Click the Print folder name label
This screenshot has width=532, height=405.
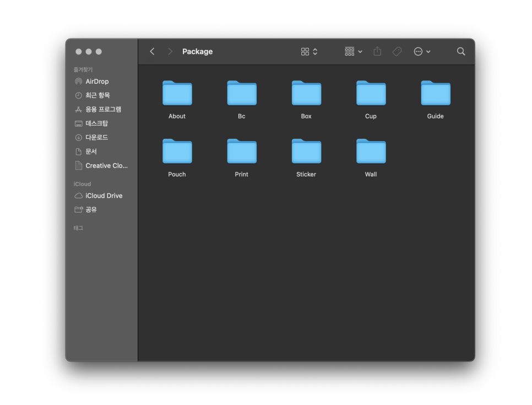[242, 174]
